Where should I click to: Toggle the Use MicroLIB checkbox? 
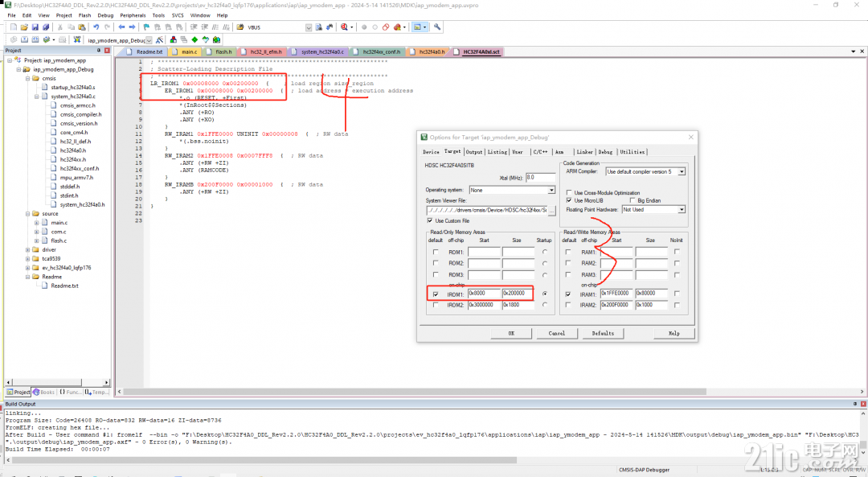click(x=569, y=200)
